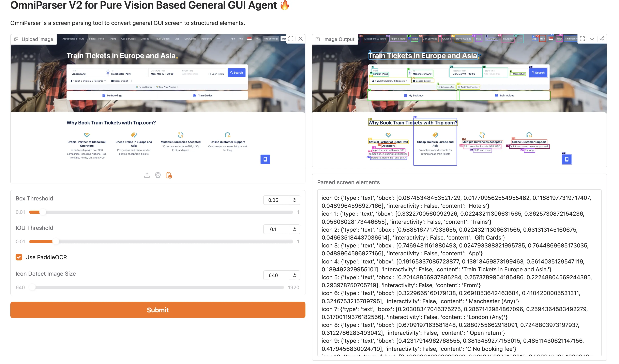This screenshot has height=364, width=619.
Task: Reset the Icon Detect Image Size value
Action: pos(295,275)
